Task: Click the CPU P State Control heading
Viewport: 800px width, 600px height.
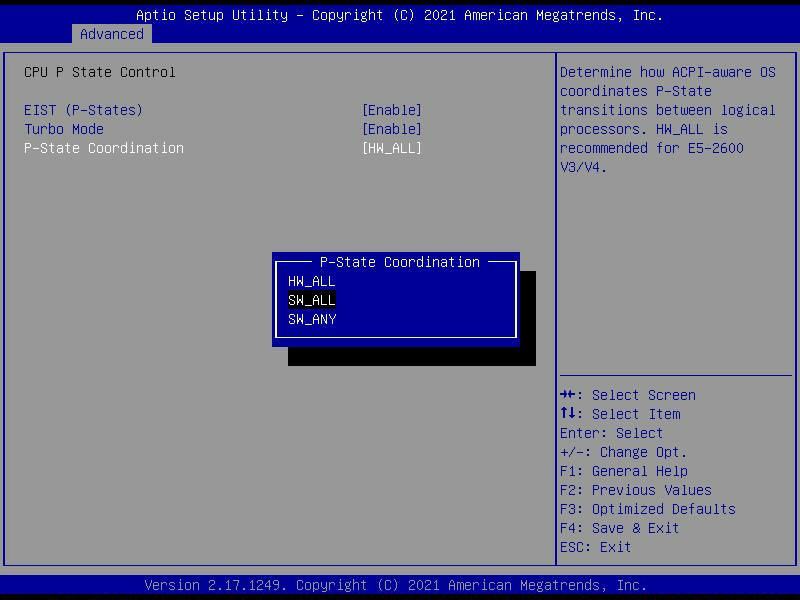Action: coord(99,72)
